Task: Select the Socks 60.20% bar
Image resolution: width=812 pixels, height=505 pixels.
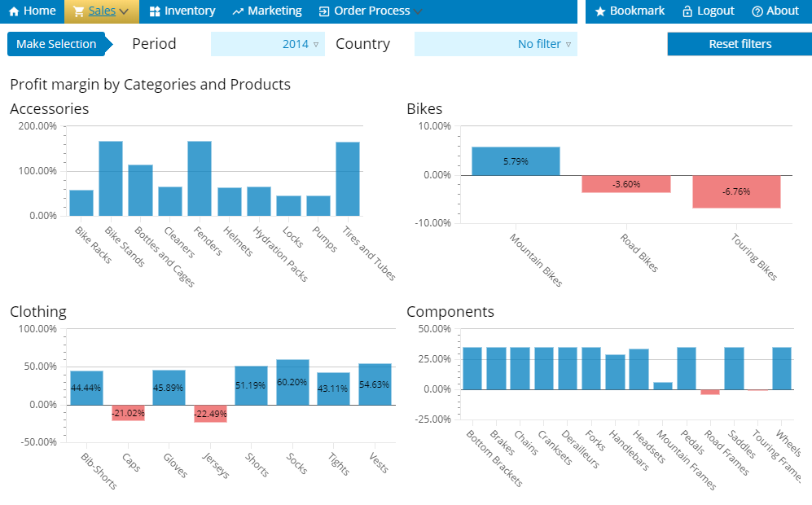Action: pyautogui.click(x=292, y=382)
